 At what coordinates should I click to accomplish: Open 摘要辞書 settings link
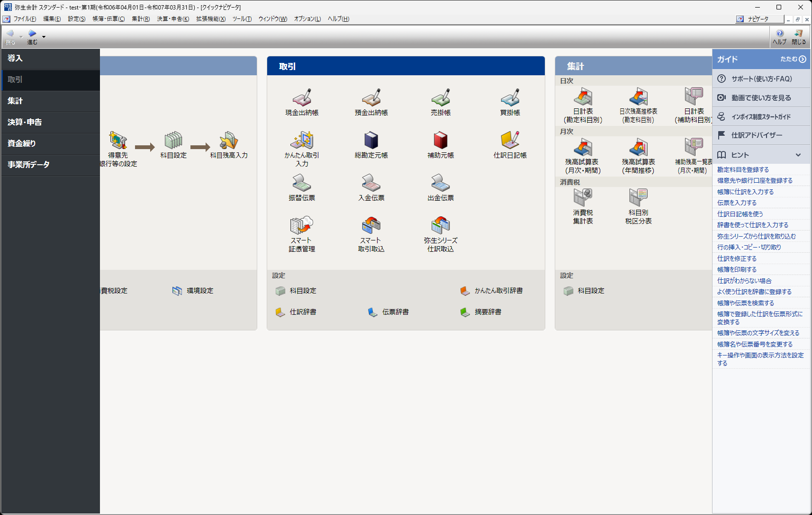[x=481, y=312]
